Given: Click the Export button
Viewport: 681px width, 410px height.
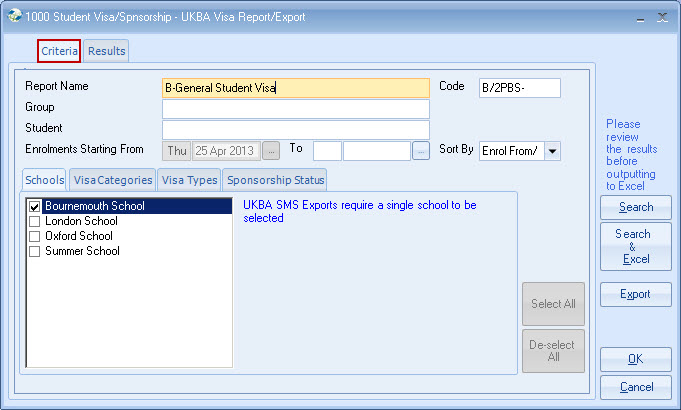Looking at the screenshot, I should click(x=635, y=294).
